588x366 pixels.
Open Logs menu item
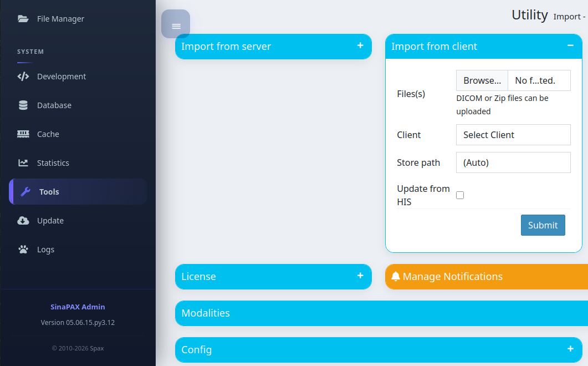coord(78,250)
